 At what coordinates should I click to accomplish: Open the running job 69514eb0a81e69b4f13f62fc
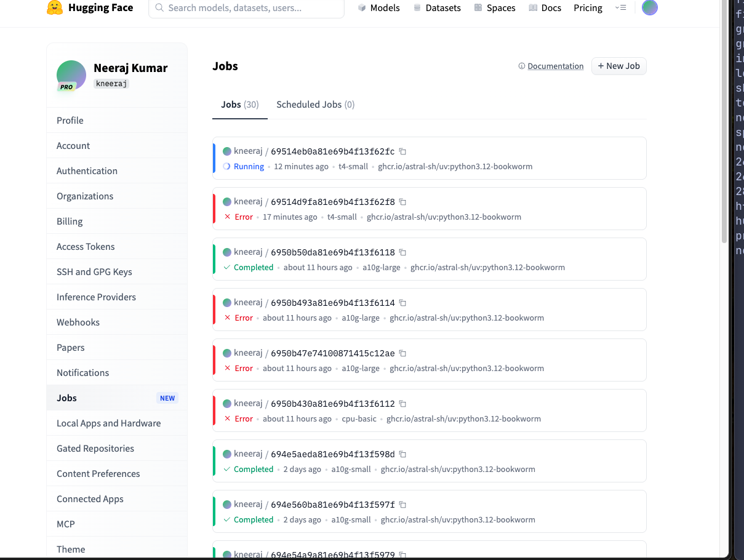(332, 151)
